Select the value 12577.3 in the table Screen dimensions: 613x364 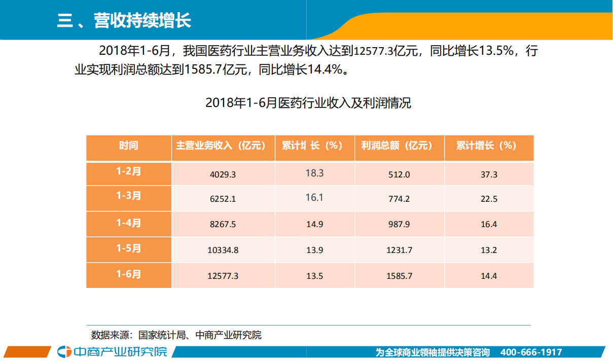point(222,275)
